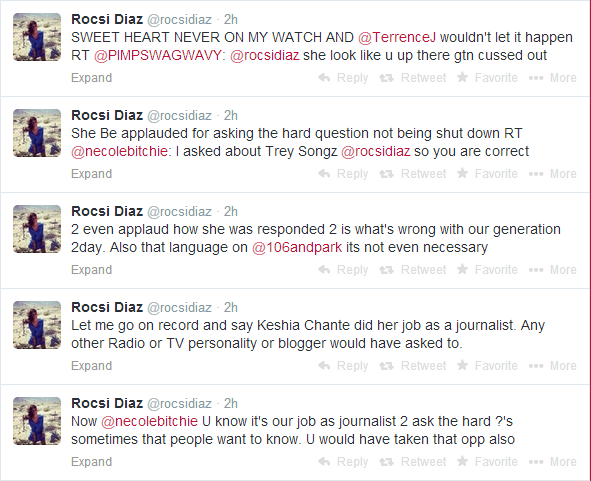
Task: Click the @106andpark mention
Action: tap(297, 248)
